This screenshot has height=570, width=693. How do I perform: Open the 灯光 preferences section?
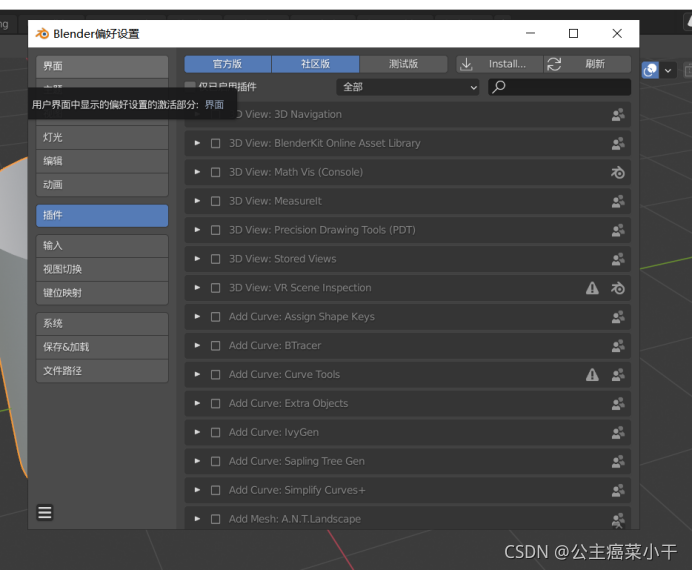[102, 137]
